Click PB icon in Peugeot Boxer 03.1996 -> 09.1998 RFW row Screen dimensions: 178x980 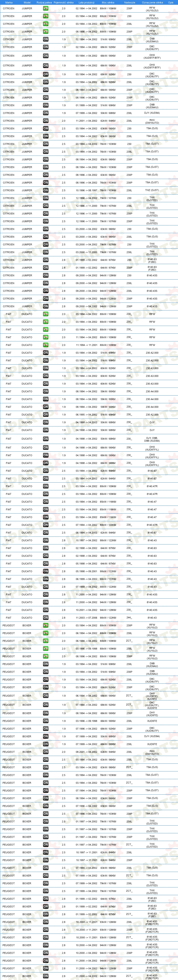coord(45,649)
